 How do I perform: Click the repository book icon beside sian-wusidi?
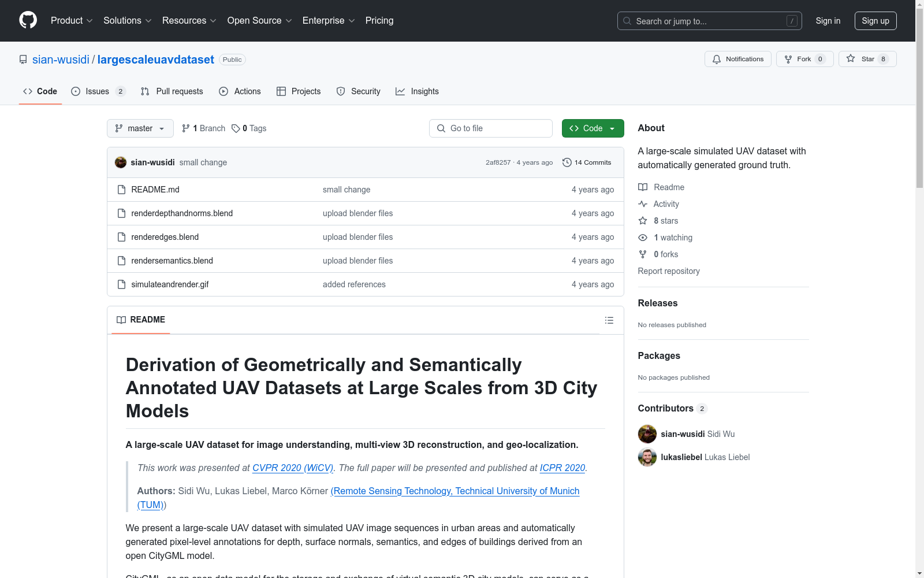point(23,60)
